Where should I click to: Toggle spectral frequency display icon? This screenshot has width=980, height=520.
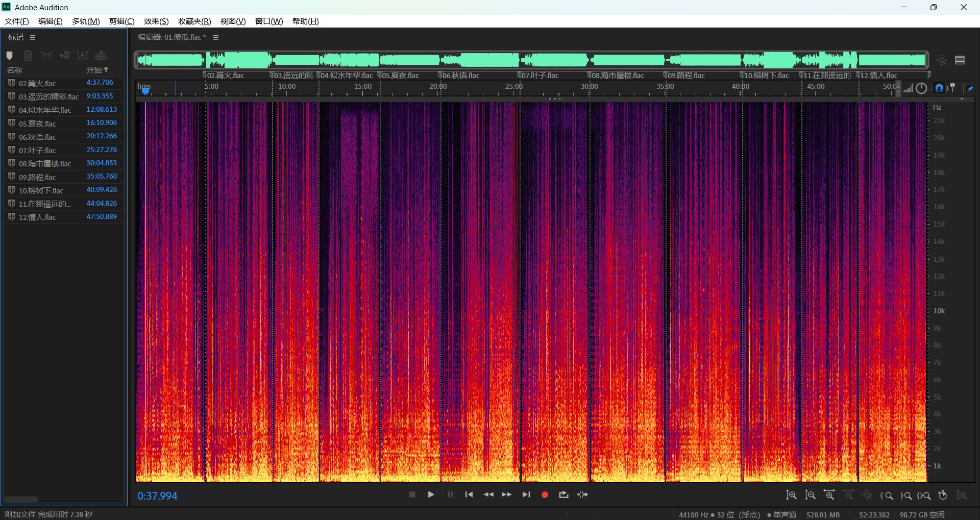pyautogui.click(x=960, y=60)
